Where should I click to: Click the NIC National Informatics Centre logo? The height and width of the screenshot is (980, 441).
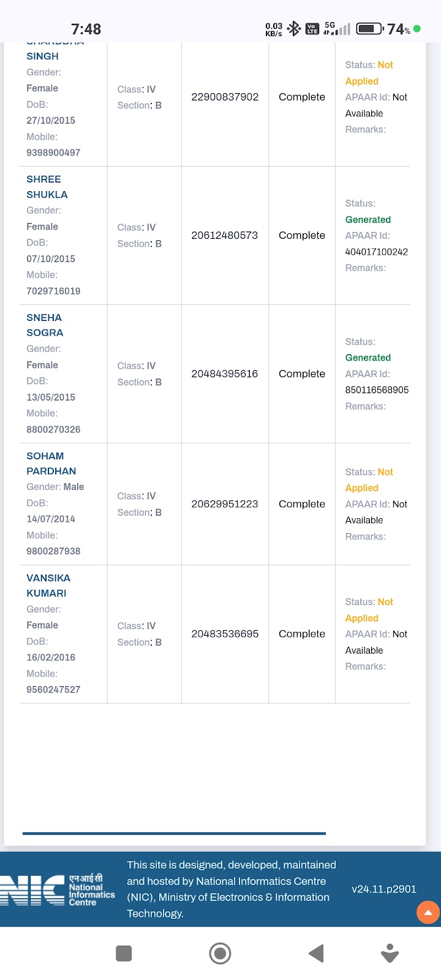58,890
